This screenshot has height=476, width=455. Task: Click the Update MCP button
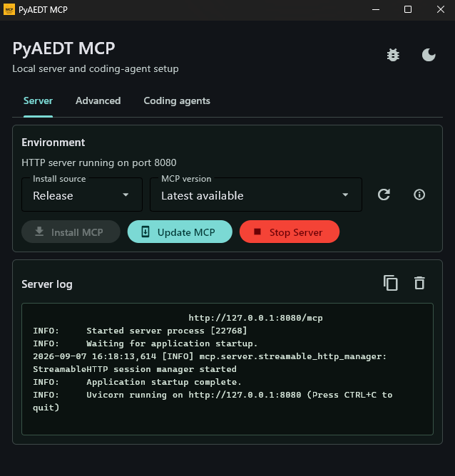click(x=180, y=232)
